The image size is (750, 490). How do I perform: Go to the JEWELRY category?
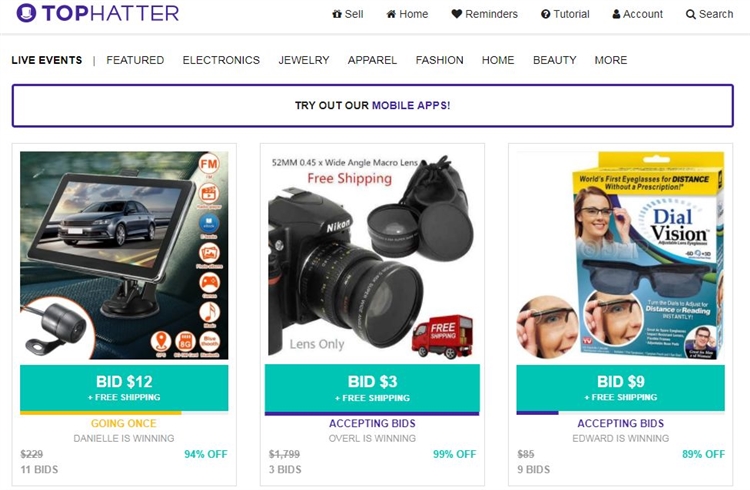pyautogui.click(x=304, y=60)
